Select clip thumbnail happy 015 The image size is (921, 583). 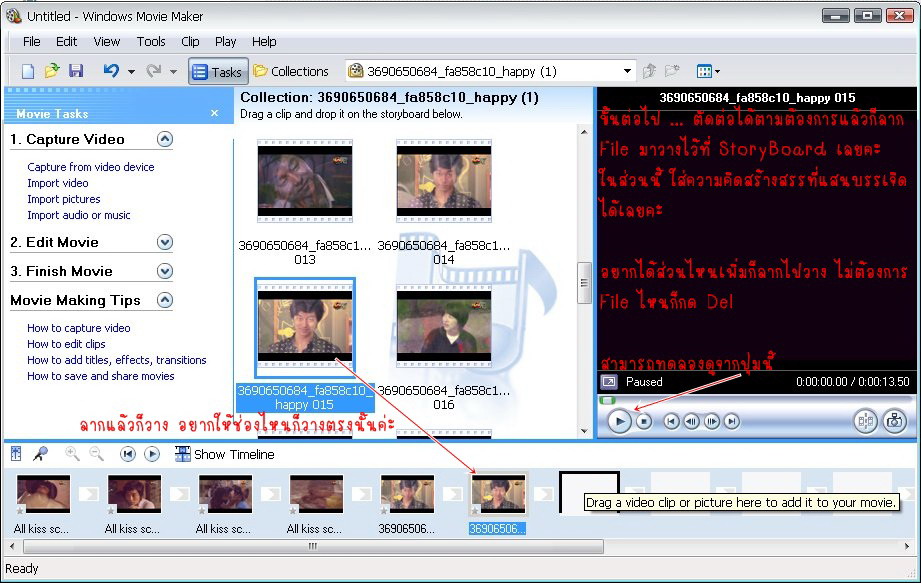[x=305, y=327]
